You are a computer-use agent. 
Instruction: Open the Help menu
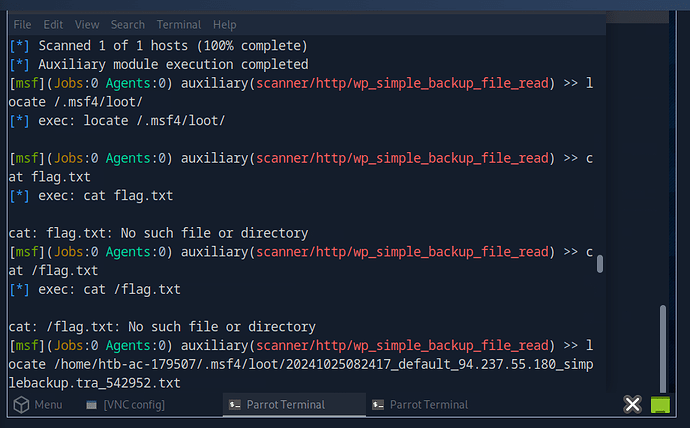[x=225, y=24]
